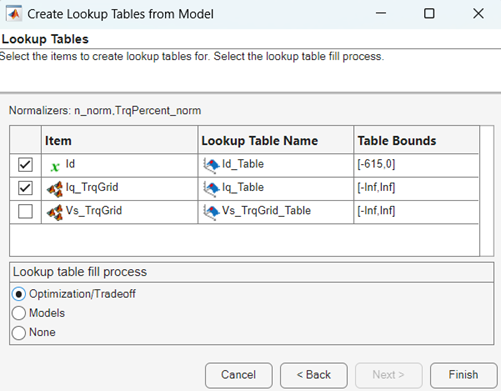This screenshot has width=501, height=391.
Task: Enable the Vs_TrqGrid item checkbox
Action: (25, 211)
